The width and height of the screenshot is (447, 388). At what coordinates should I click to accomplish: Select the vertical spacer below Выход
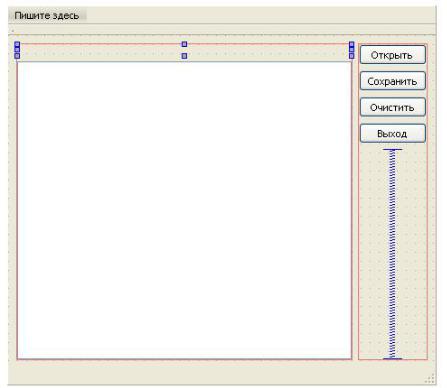(393, 254)
